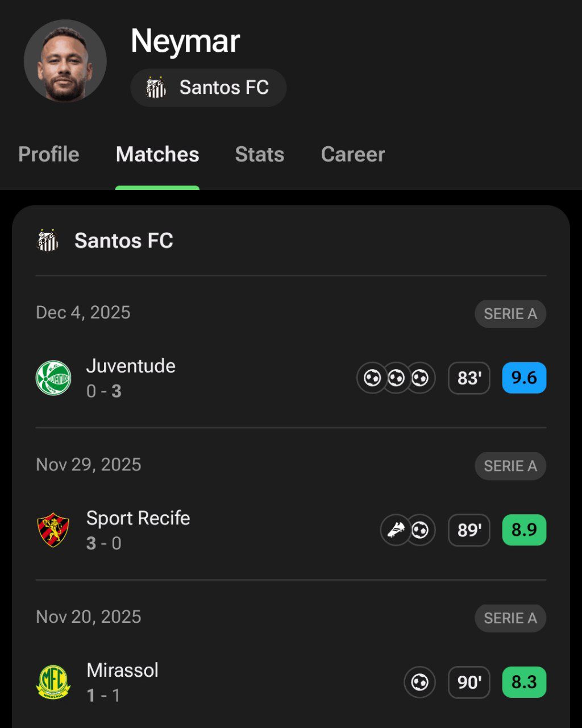The width and height of the screenshot is (582, 728).
Task: Tap the SERIE A badge for Dec 4
Action: coord(510,314)
